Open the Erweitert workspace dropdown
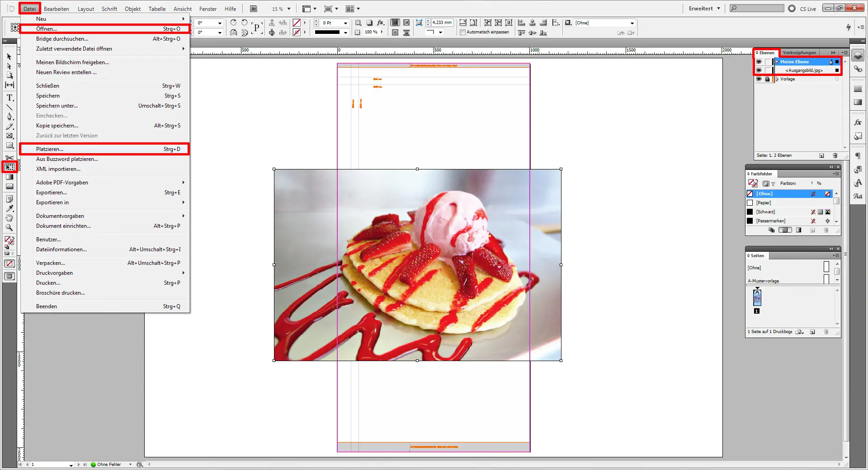 click(703, 8)
